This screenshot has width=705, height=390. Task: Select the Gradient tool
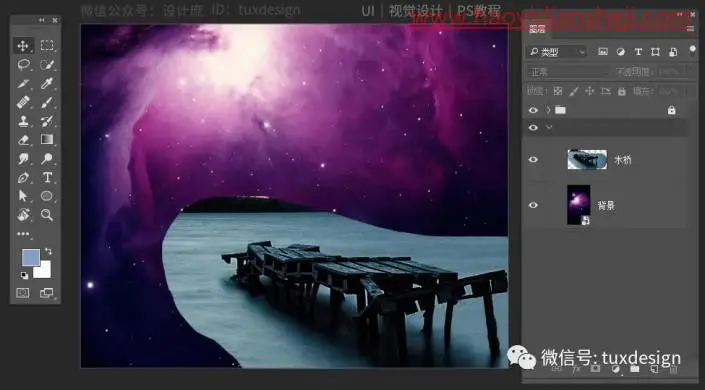click(47, 140)
